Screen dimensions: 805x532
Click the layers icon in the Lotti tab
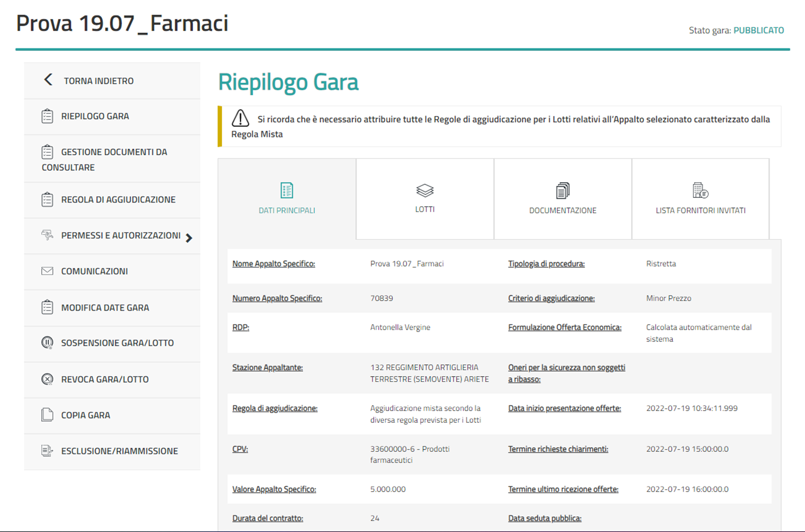click(x=425, y=191)
